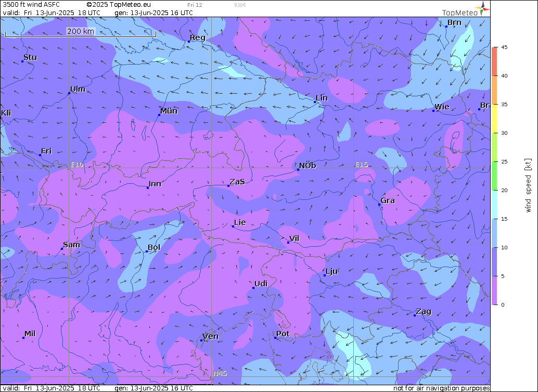Click the red top of the colour scale
Image resolution: width=538 pixels, height=392 pixels.
[x=494, y=62]
